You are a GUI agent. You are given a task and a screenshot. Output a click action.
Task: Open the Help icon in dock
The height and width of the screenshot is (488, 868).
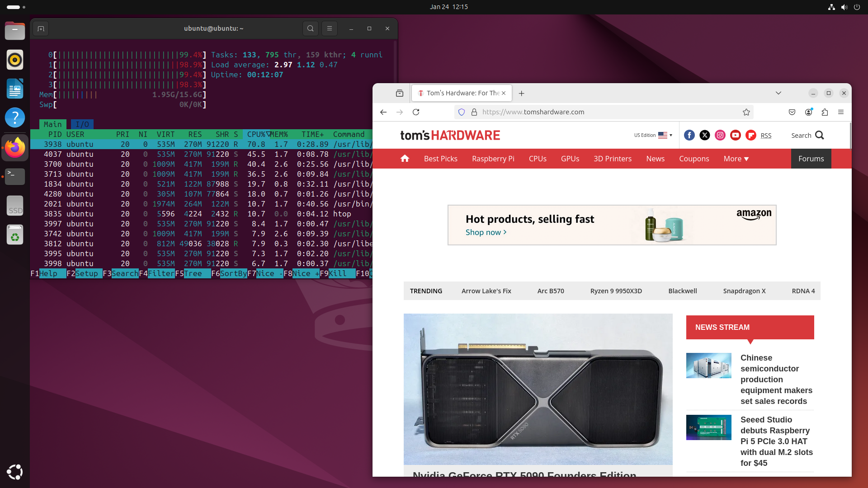point(15,117)
